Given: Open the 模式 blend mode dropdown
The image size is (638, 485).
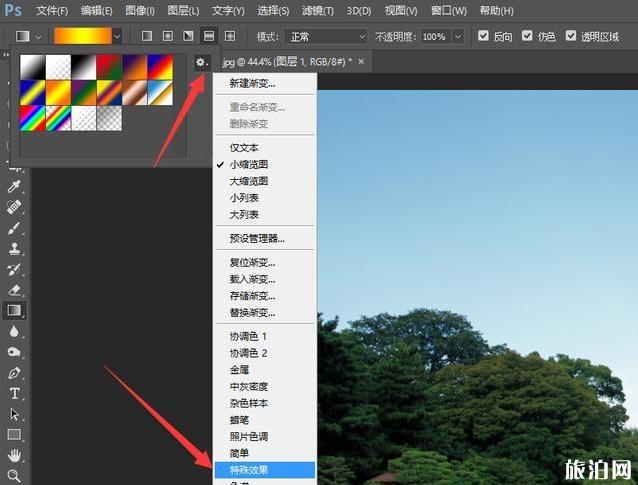Looking at the screenshot, I should (x=326, y=36).
